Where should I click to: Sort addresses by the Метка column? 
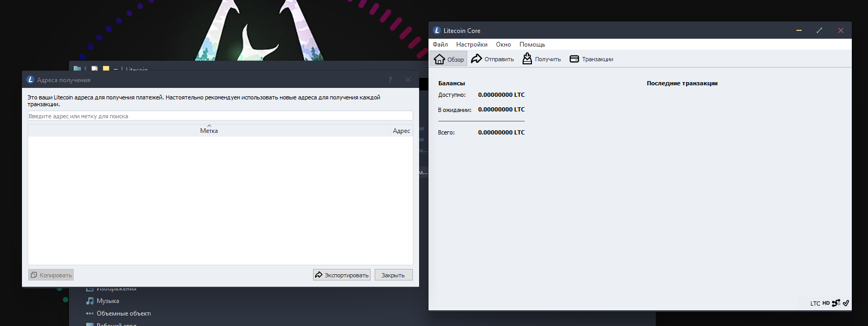[x=209, y=130]
